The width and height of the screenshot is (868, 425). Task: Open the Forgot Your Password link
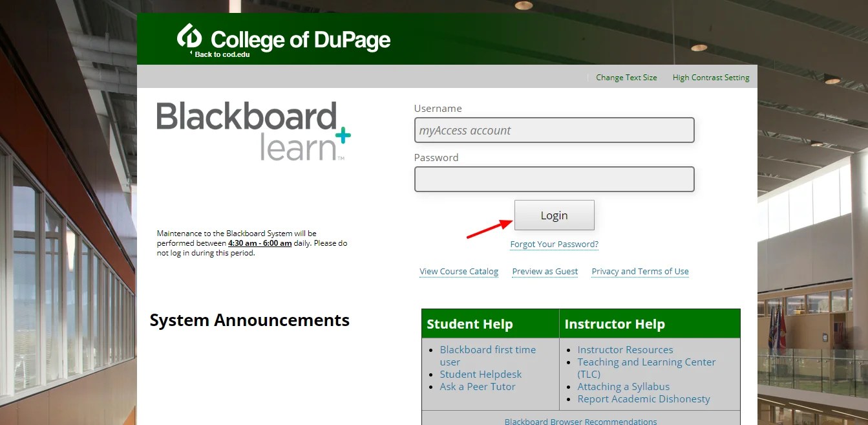pyautogui.click(x=555, y=245)
